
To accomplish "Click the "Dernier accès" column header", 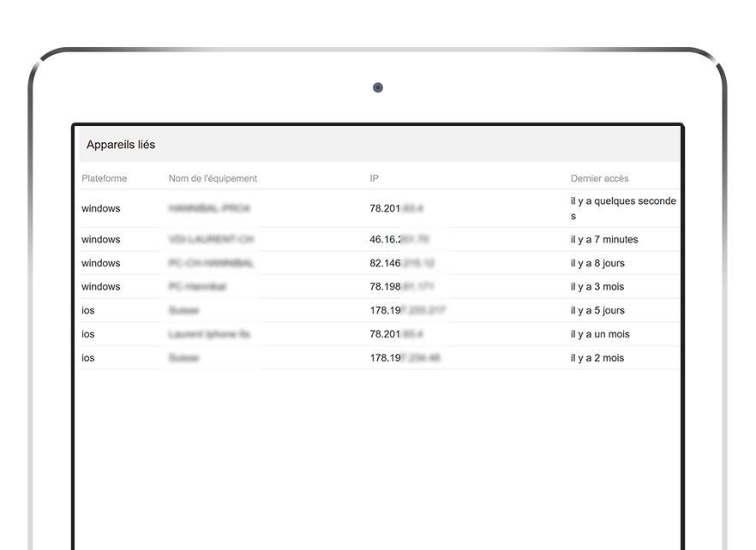I will 599,179.
